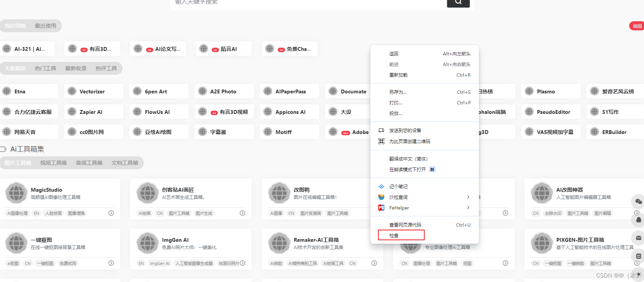Open the PseudoEditor link
The width and height of the screenshot is (644, 282).
point(551,112)
